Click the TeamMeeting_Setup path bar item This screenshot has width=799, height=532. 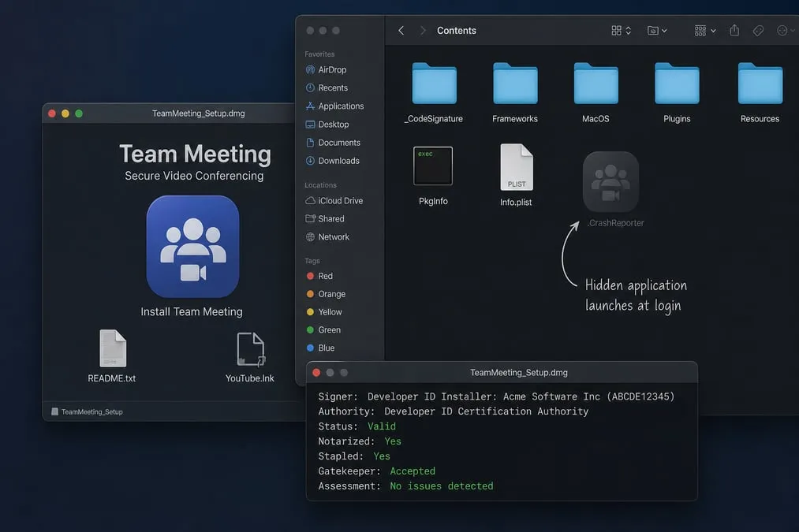pos(87,412)
